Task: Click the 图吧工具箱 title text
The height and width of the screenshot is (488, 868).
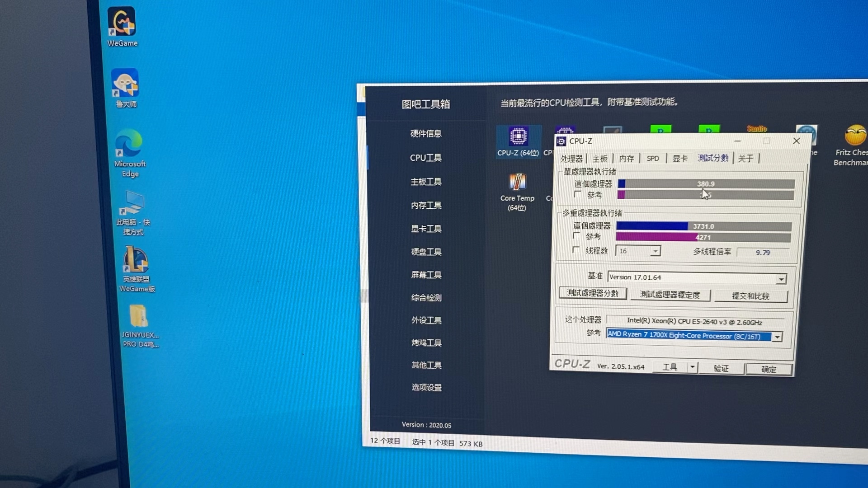Action: coord(426,104)
